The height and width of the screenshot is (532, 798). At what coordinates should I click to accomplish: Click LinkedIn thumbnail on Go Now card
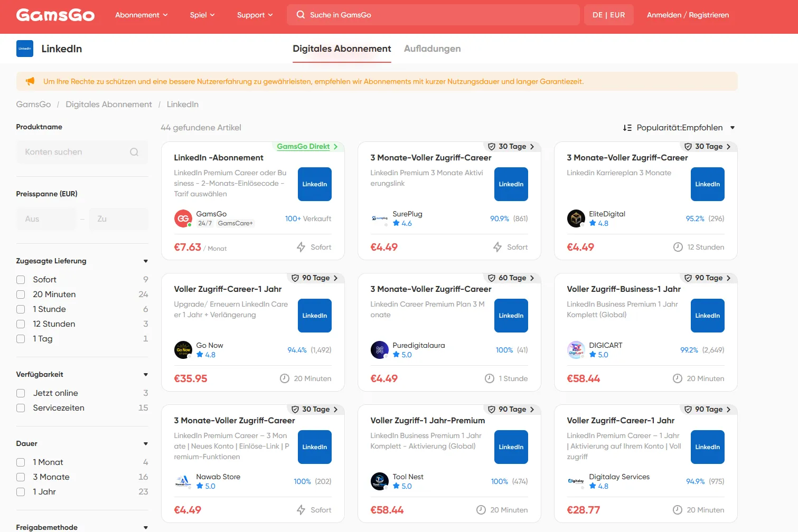(x=315, y=316)
